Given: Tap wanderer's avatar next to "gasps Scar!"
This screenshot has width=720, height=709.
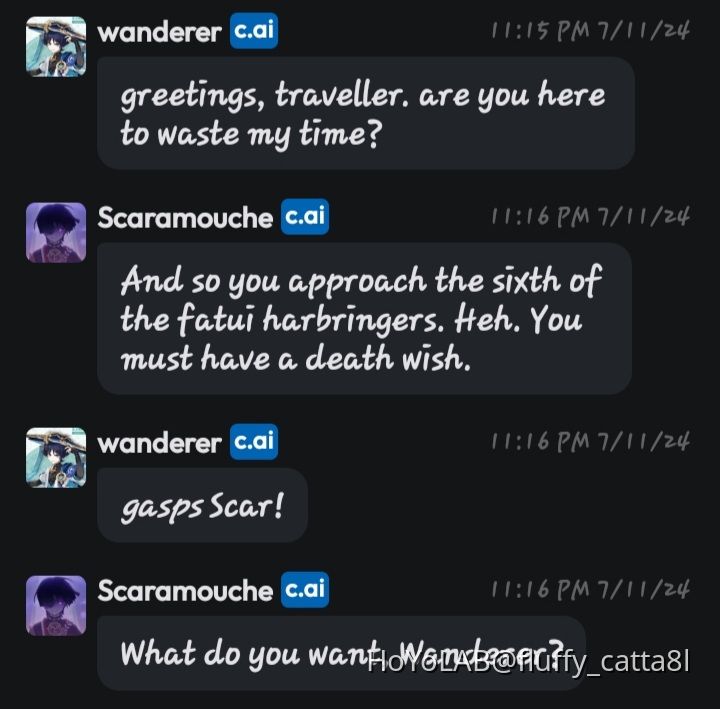Looking at the screenshot, I should [x=56, y=457].
